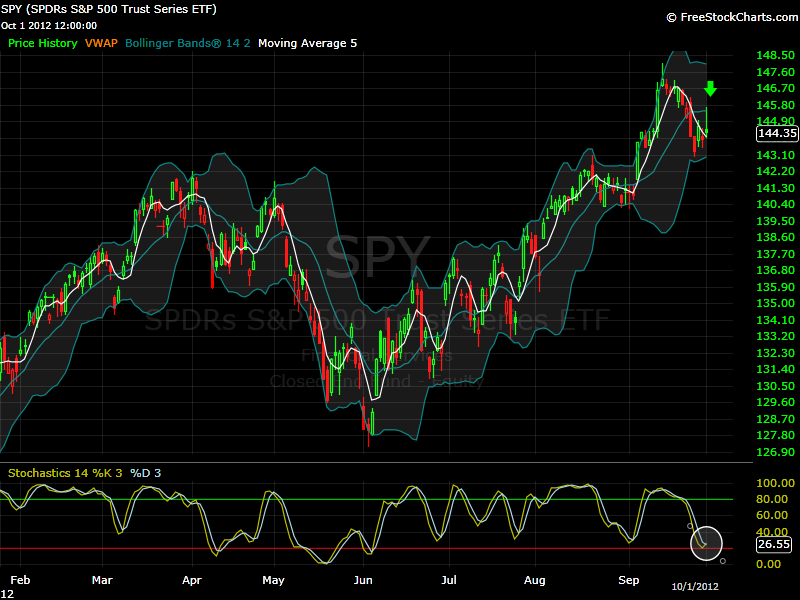This screenshot has width=800, height=600.
Task: Click the 10/1/2012 date label
Action: click(x=694, y=586)
